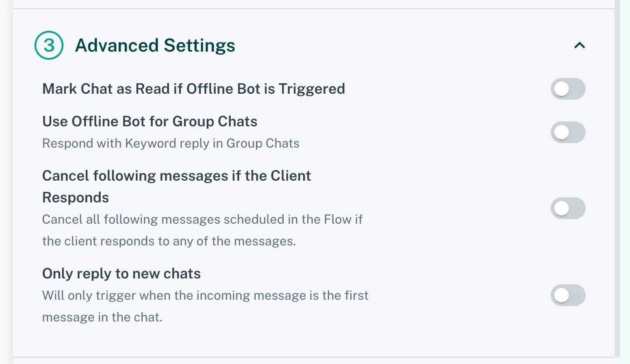
Task: Click the 'Only reply to new chats' label
Action: (x=121, y=273)
